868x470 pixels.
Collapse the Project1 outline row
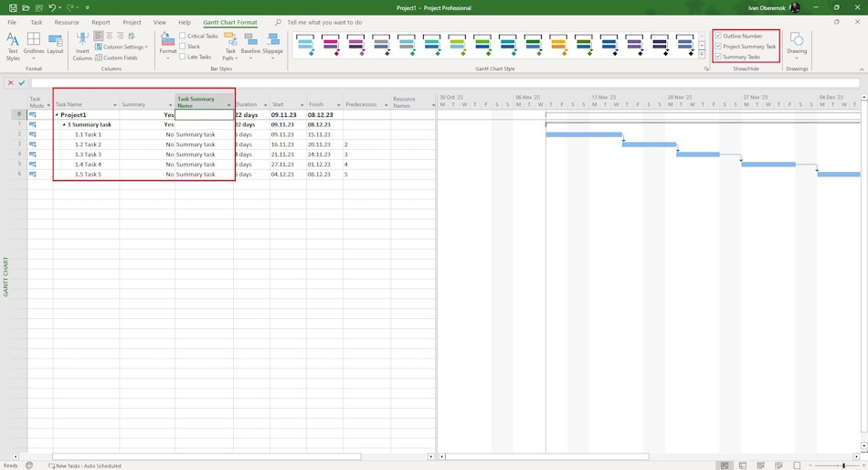pyautogui.click(x=57, y=114)
